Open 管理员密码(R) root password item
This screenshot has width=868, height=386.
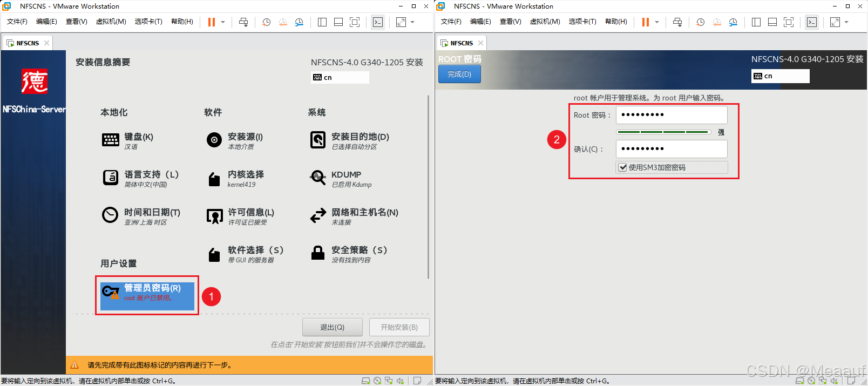[x=147, y=296]
